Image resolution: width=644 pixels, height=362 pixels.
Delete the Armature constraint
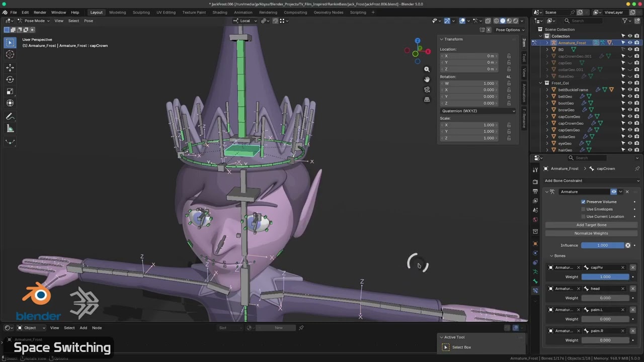point(627,192)
